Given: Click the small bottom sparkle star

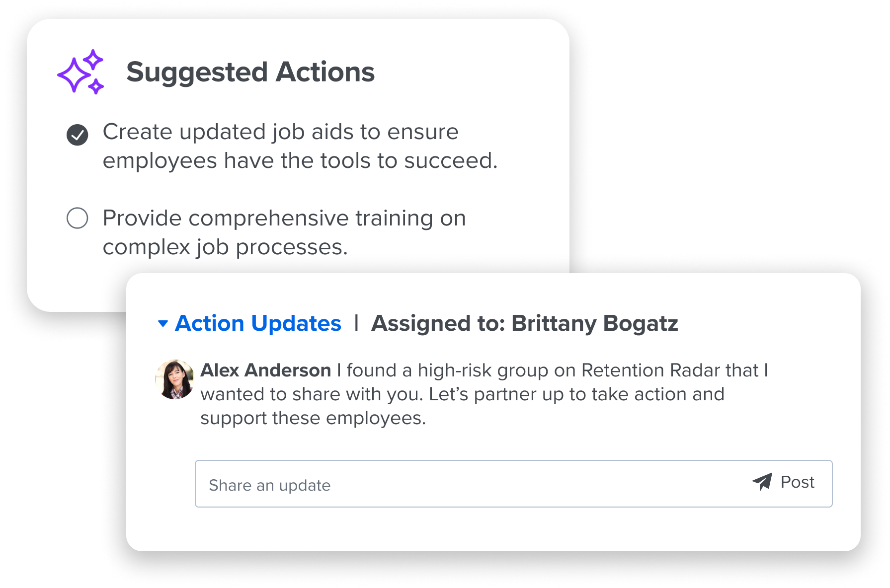Looking at the screenshot, I should pos(95,86).
